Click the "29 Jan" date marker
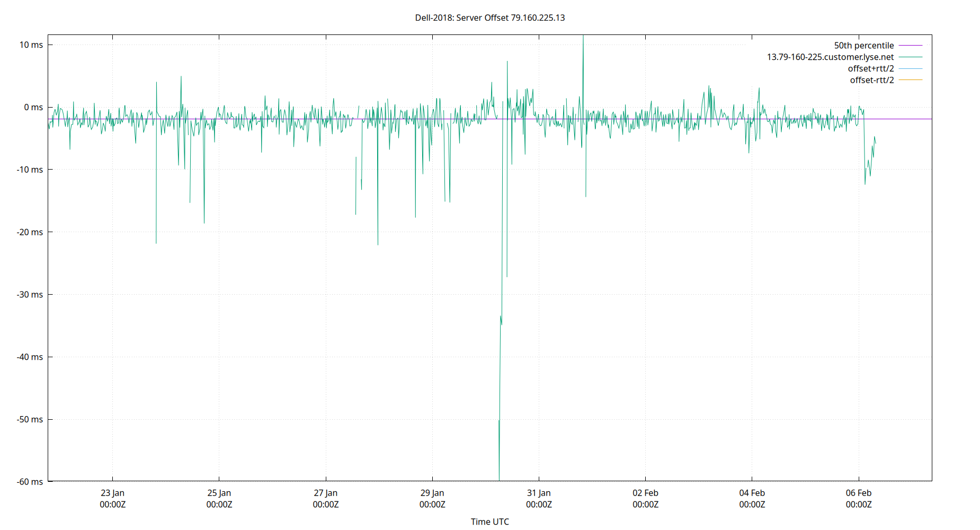Viewport: 980px width, 530px height. tap(432, 492)
